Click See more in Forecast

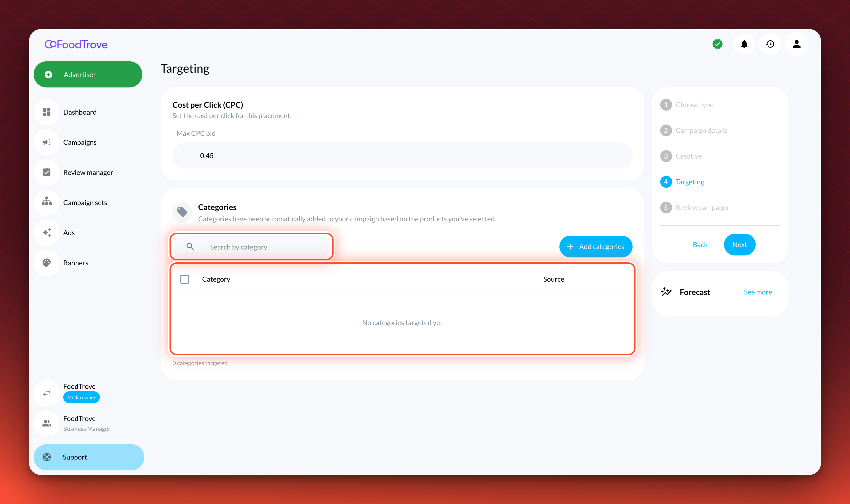758,292
